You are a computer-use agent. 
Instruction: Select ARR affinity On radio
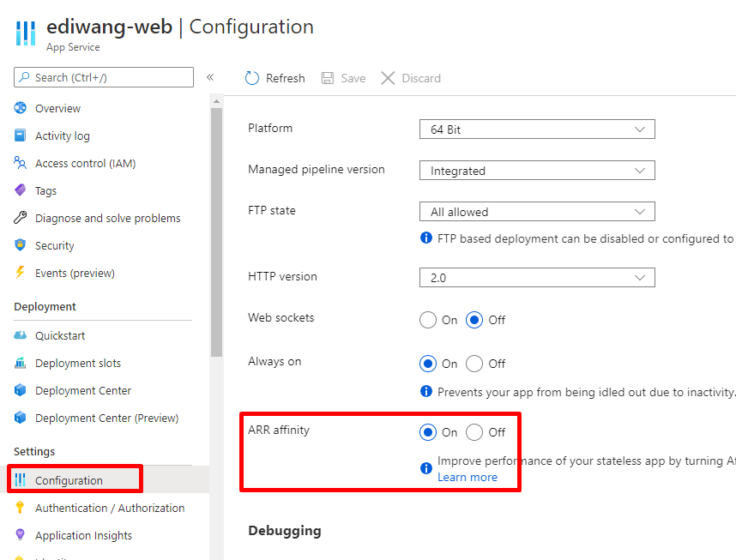(x=427, y=432)
